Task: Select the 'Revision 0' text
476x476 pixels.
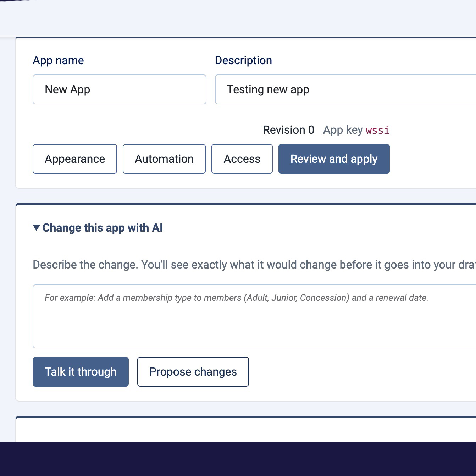Action: (x=288, y=130)
